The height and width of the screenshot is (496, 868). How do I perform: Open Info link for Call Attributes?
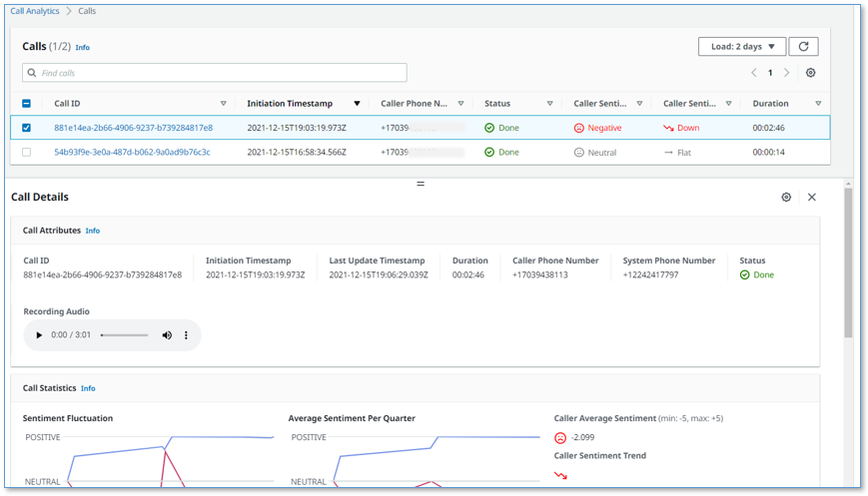pyautogui.click(x=93, y=231)
